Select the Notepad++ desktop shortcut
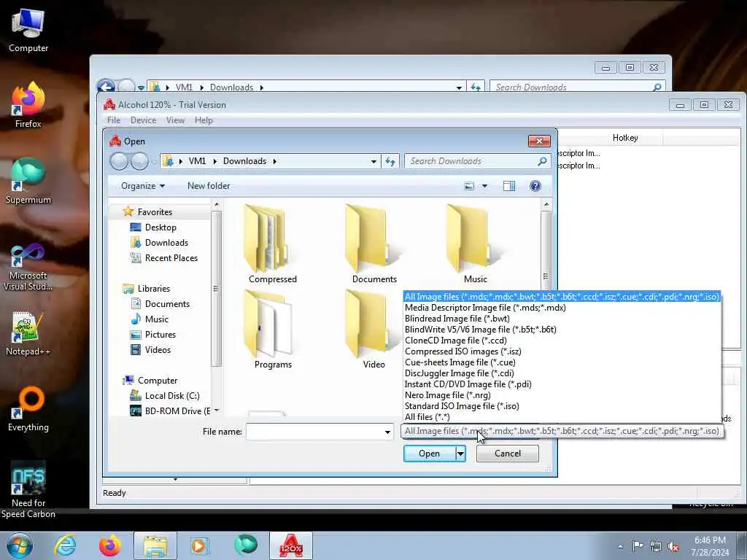The height and width of the screenshot is (560, 747). (x=28, y=333)
